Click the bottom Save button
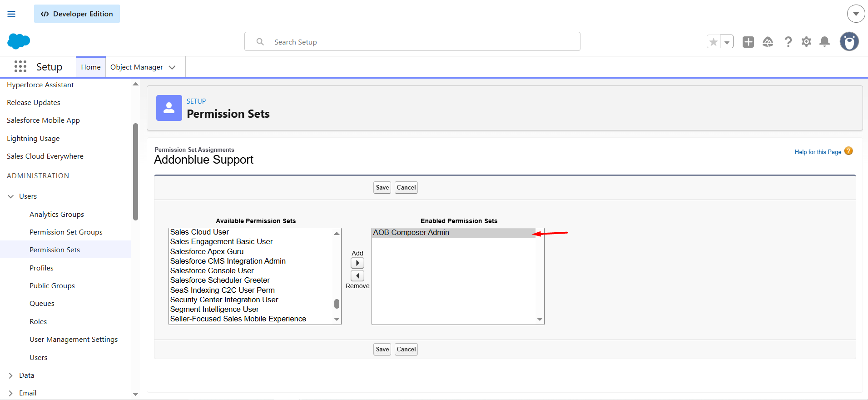The width and height of the screenshot is (868, 400). tap(382, 349)
